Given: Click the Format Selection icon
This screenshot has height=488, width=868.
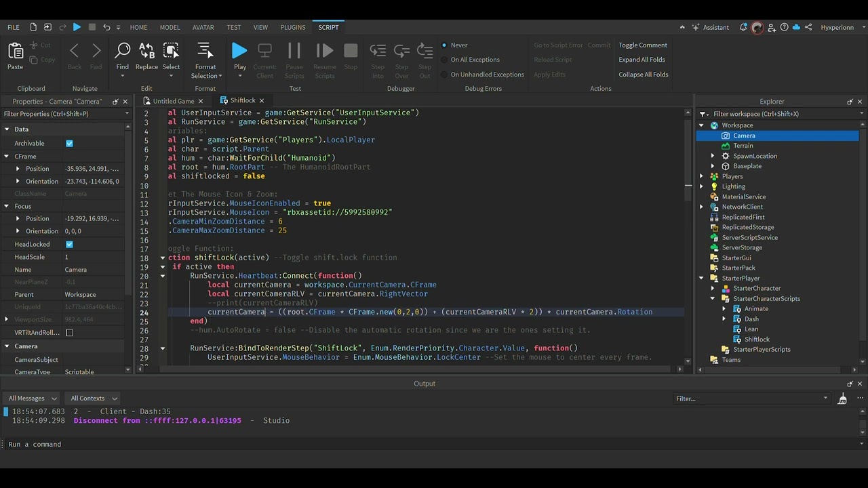Looking at the screenshot, I should [205, 51].
